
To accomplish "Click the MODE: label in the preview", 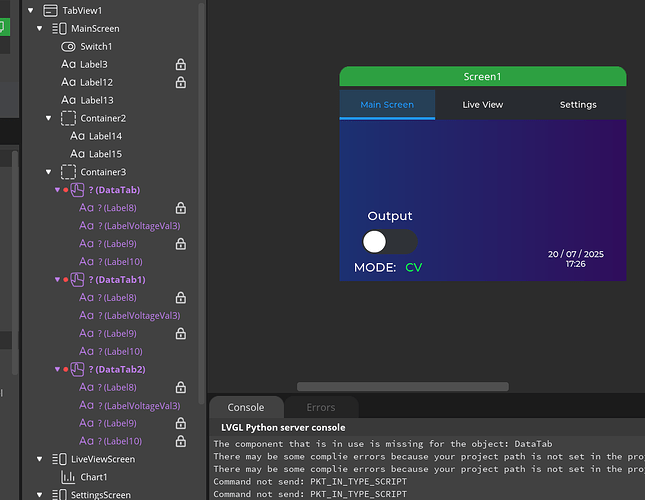I will 375,268.
